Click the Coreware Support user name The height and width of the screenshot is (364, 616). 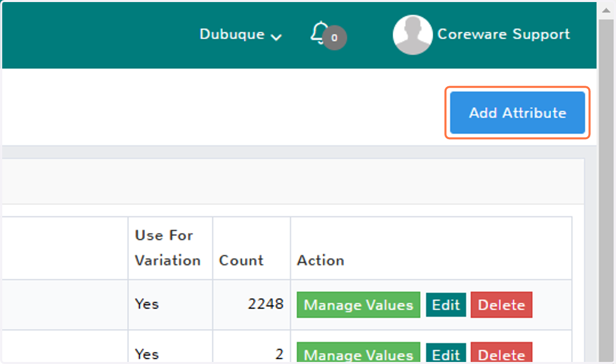[504, 34]
